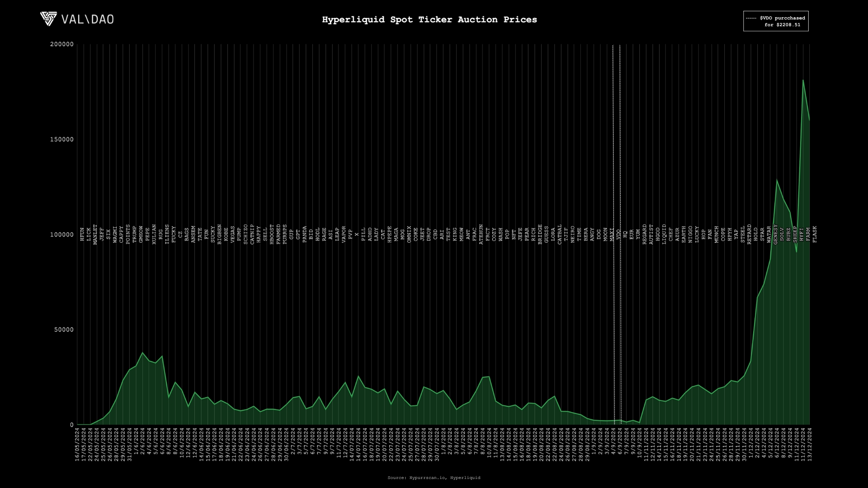This screenshot has height=488, width=868.
Task: Click the OMNIX ticker label
Action: pos(410,235)
